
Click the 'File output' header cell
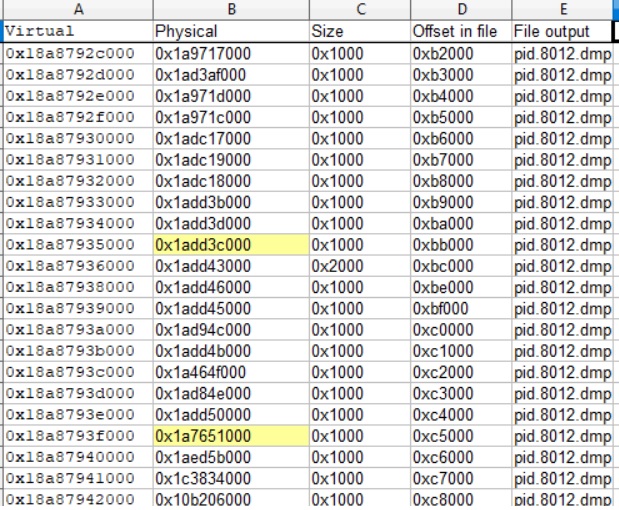(x=561, y=31)
